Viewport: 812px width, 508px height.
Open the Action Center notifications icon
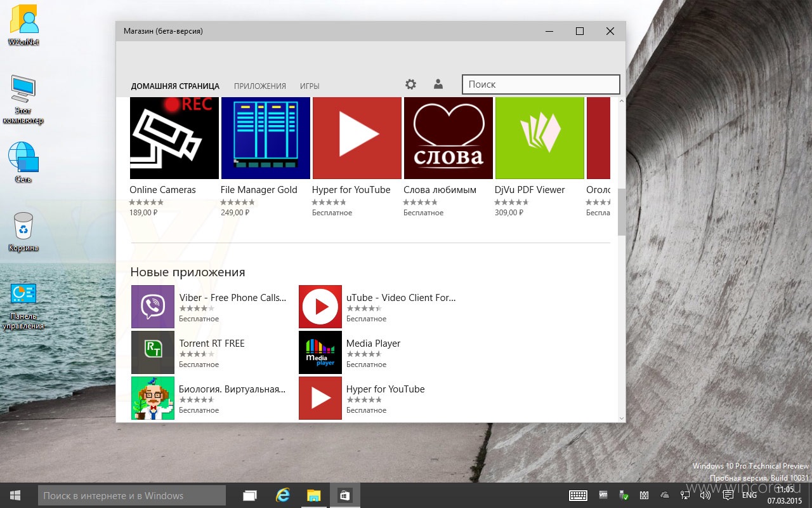[728, 495]
